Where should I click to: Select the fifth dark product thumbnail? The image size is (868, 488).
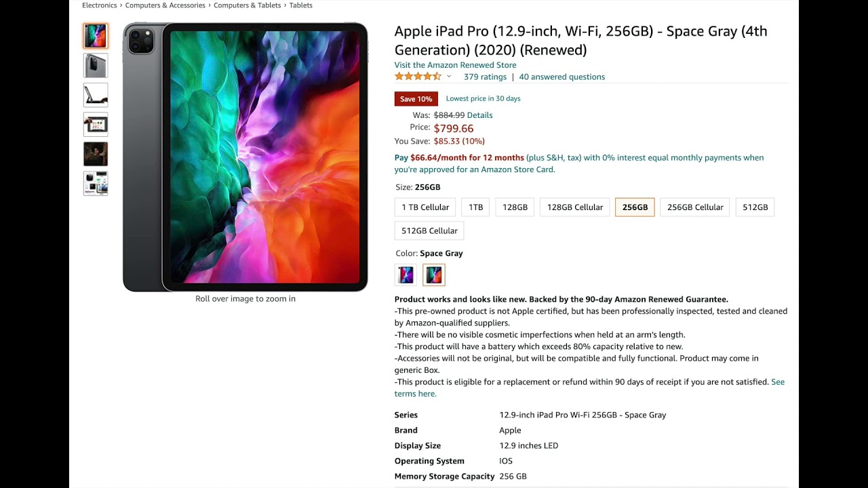[x=96, y=154]
